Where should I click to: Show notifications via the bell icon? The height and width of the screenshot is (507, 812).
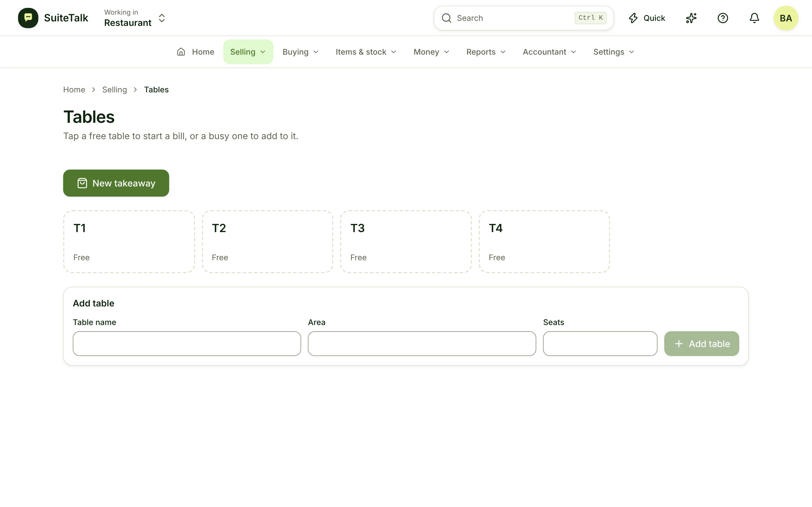click(754, 18)
